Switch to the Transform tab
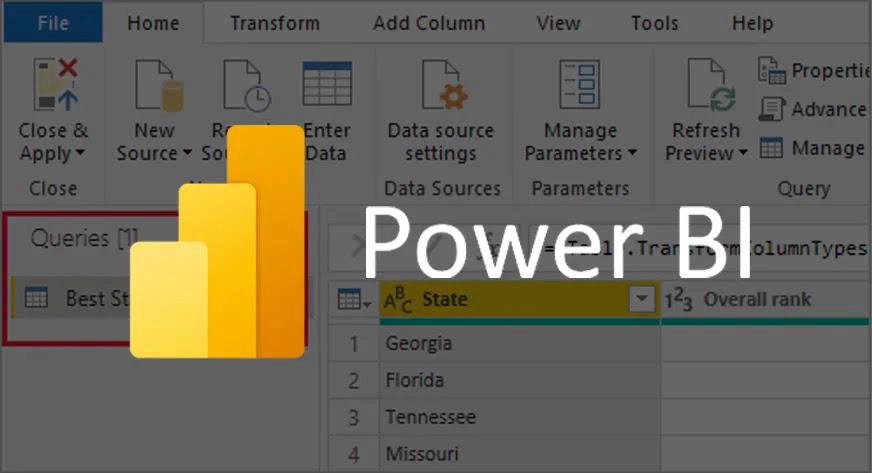This screenshot has width=872, height=473. click(x=274, y=22)
